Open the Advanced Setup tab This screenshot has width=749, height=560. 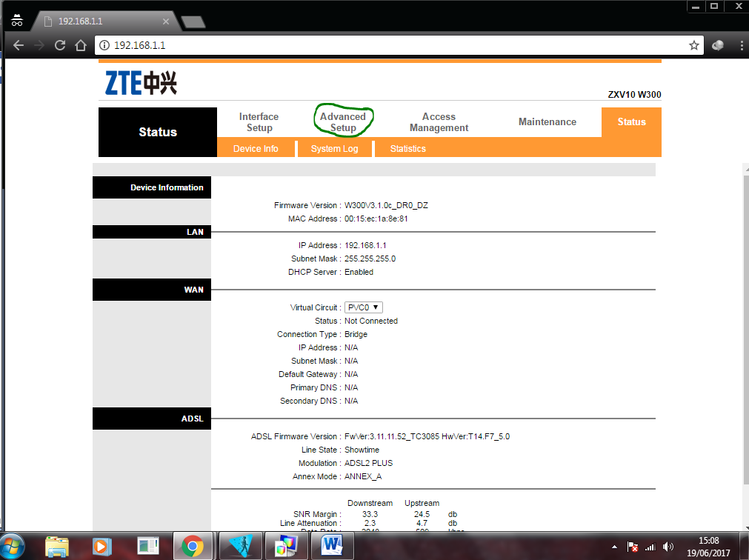click(x=343, y=122)
